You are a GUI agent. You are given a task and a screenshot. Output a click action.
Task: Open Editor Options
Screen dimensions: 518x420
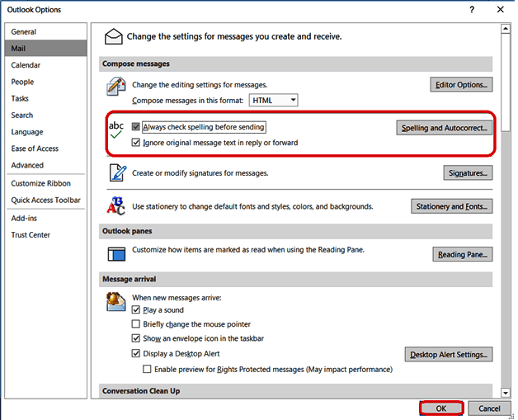point(461,85)
